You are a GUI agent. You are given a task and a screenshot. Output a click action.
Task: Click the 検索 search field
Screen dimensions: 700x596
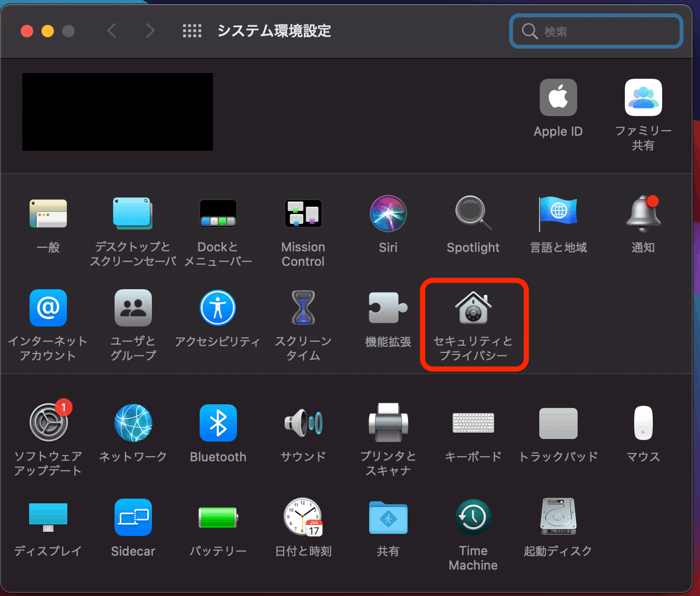[x=596, y=31]
